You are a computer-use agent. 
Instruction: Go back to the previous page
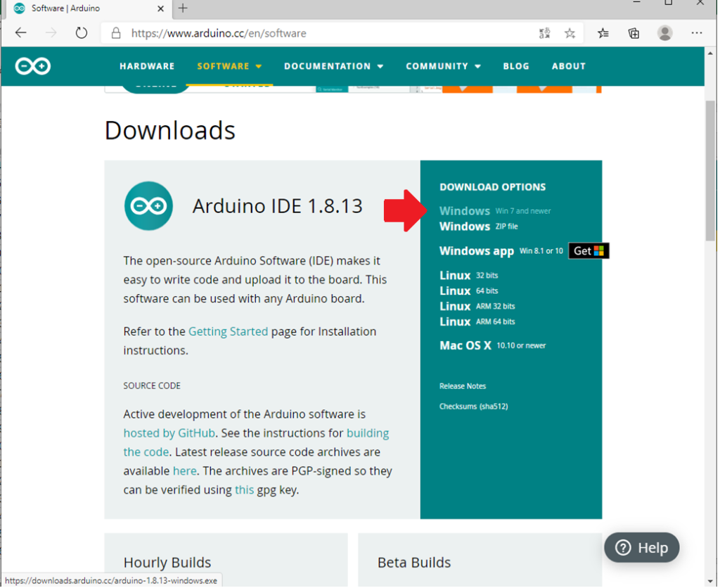(x=20, y=33)
